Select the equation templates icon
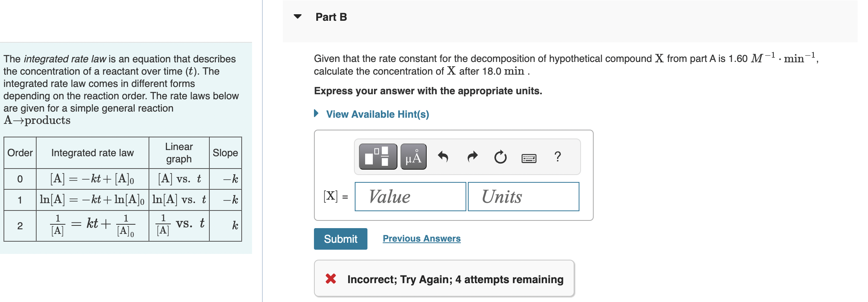 click(x=377, y=157)
